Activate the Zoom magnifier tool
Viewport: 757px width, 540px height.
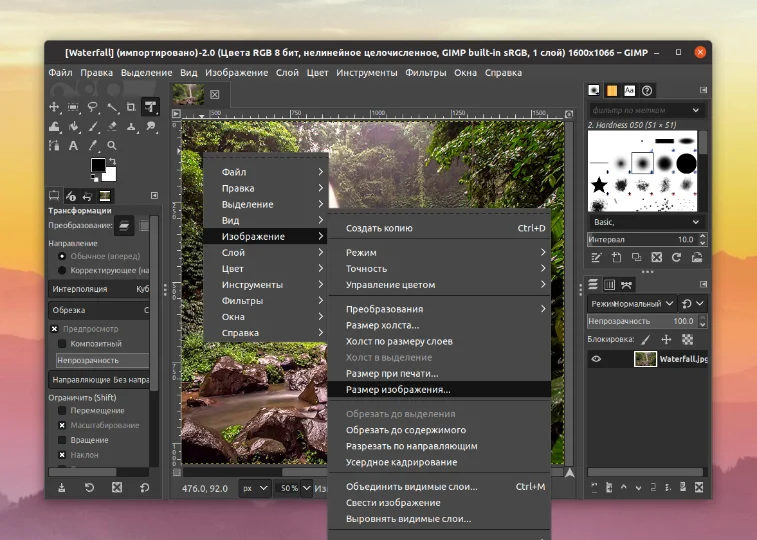(111, 146)
